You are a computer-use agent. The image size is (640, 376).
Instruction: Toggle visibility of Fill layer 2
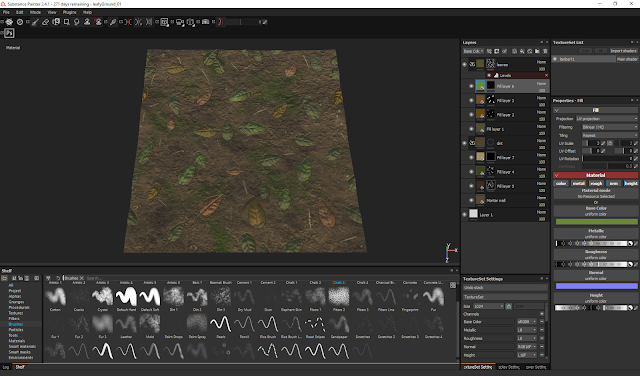point(471,115)
